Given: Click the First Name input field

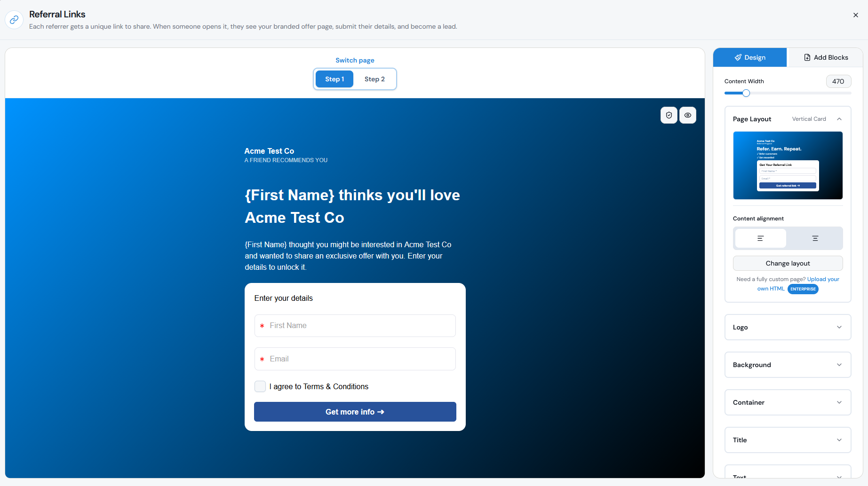Looking at the screenshot, I should tap(355, 326).
